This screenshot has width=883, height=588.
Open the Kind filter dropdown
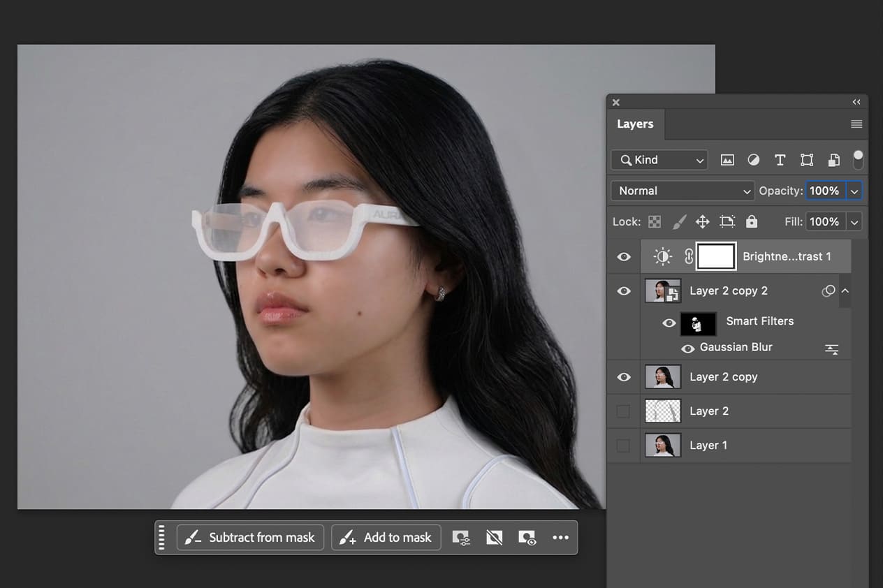click(659, 160)
